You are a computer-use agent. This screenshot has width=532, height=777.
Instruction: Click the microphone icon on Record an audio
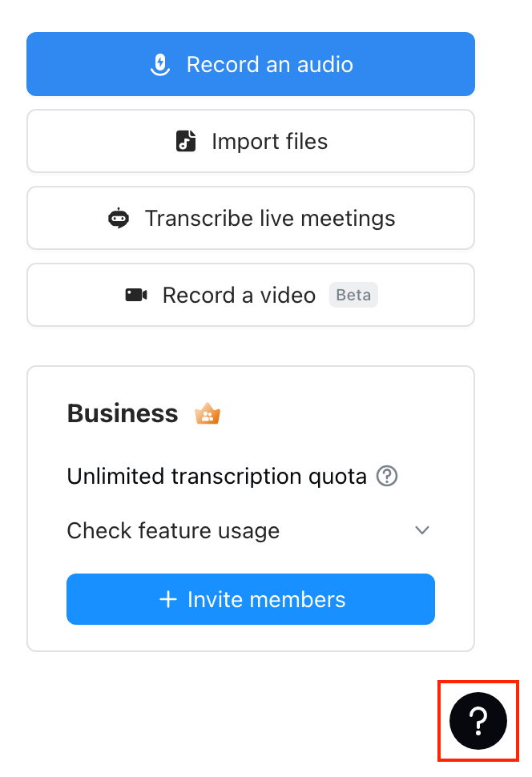[160, 64]
